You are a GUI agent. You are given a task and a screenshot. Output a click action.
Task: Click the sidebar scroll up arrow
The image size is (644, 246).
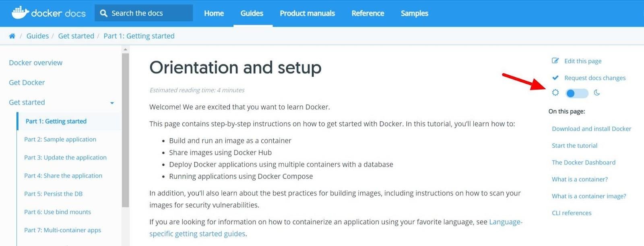click(125, 49)
